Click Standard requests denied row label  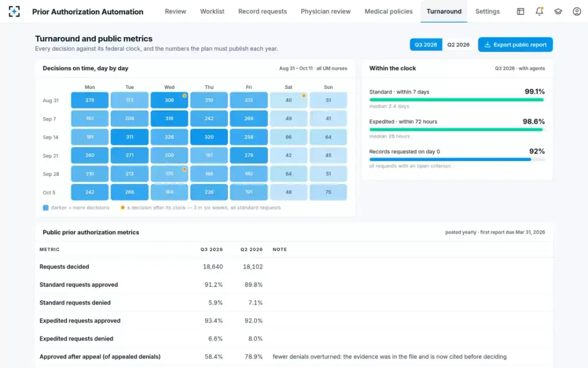(75, 303)
